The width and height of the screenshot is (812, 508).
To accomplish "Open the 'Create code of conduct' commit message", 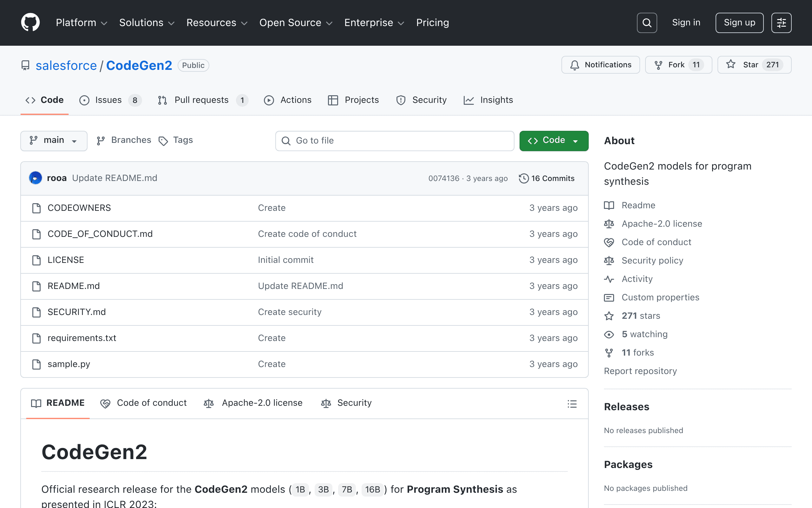I will (x=307, y=234).
